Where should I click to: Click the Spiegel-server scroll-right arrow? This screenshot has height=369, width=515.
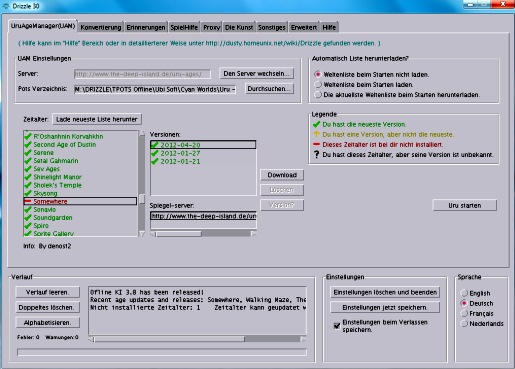[x=254, y=234]
